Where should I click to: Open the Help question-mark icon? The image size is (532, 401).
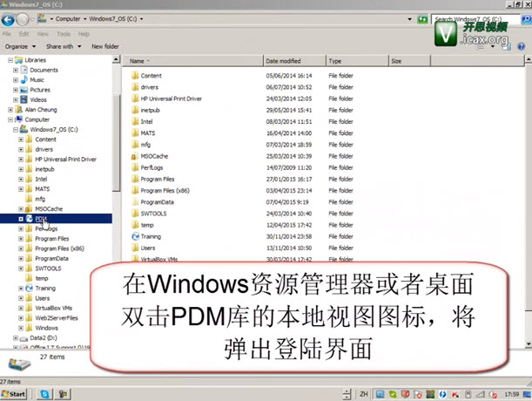click(522, 46)
